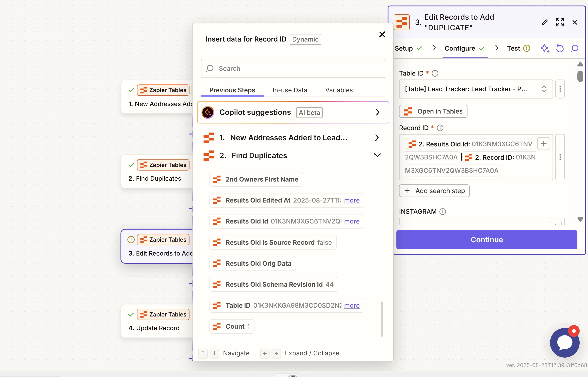Click more link for Table ID field
Image resolution: width=588 pixels, height=377 pixels.
pyautogui.click(x=351, y=305)
